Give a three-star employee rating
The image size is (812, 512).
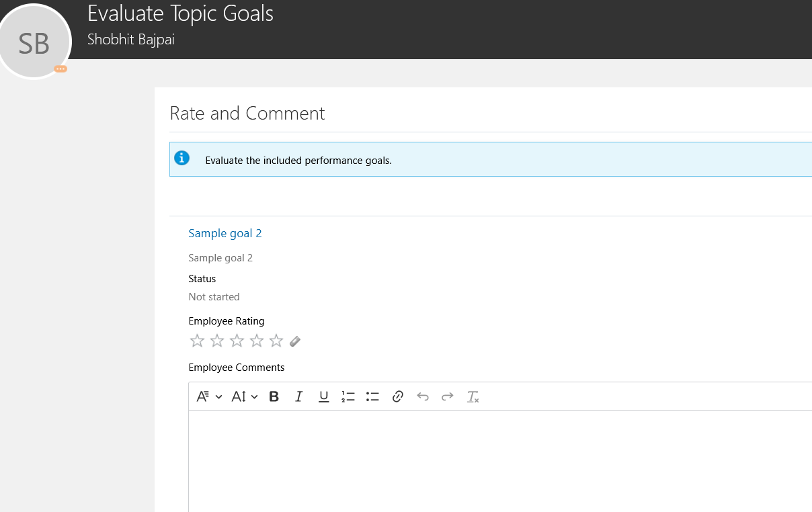237,341
